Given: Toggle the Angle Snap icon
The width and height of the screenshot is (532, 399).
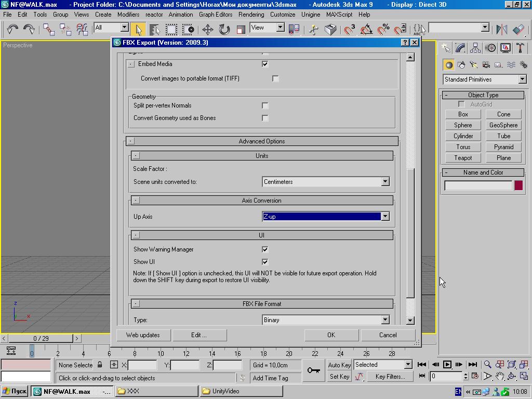Looking at the screenshot, I should click(366, 30).
